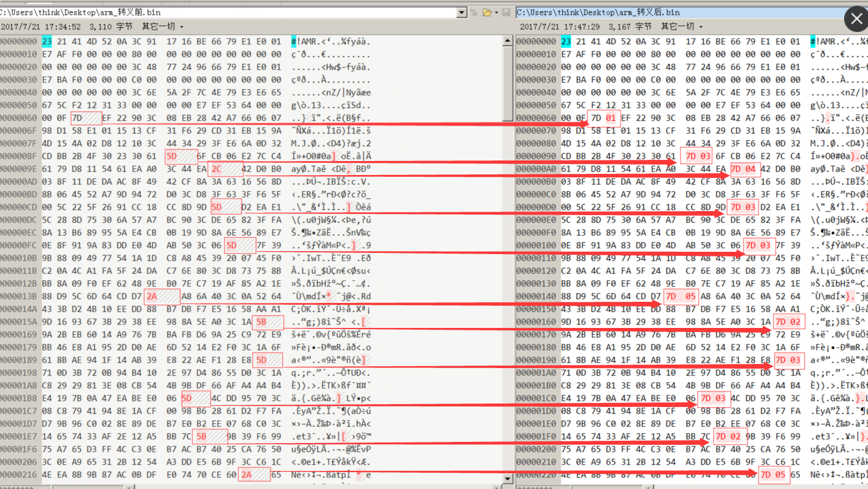Click offset 00000010 in the left pane

19,54
